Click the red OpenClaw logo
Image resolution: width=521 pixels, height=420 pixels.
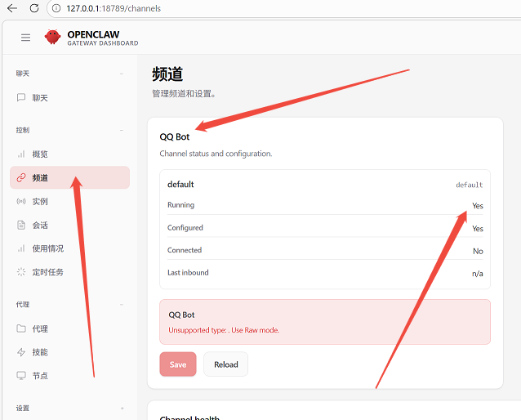pos(53,38)
